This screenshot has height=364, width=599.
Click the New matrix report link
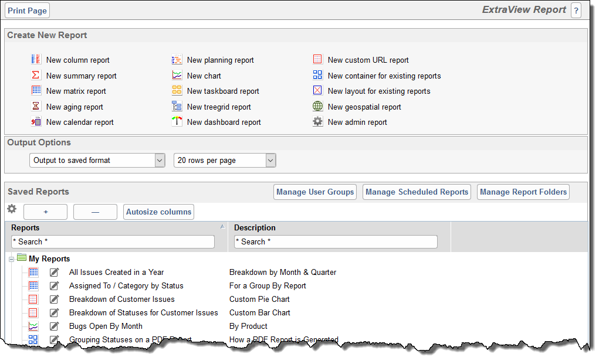click(76, 91)
